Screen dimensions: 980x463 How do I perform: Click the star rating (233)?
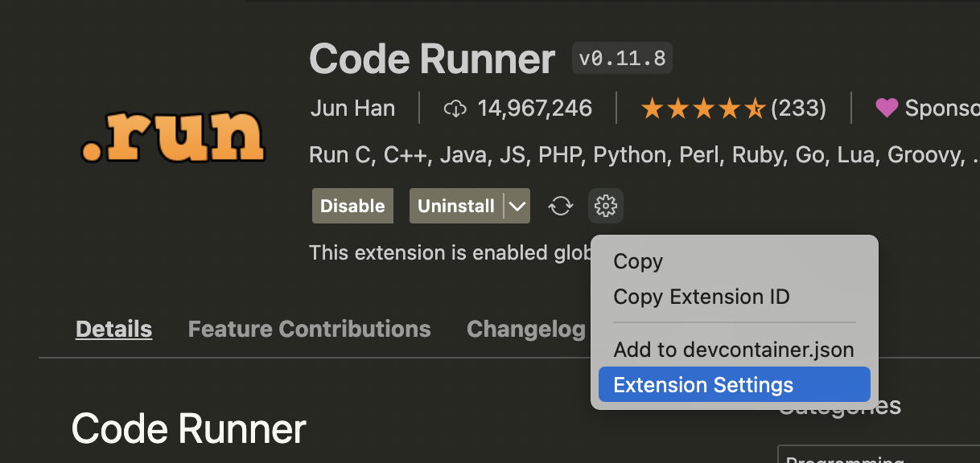(733, 109)
